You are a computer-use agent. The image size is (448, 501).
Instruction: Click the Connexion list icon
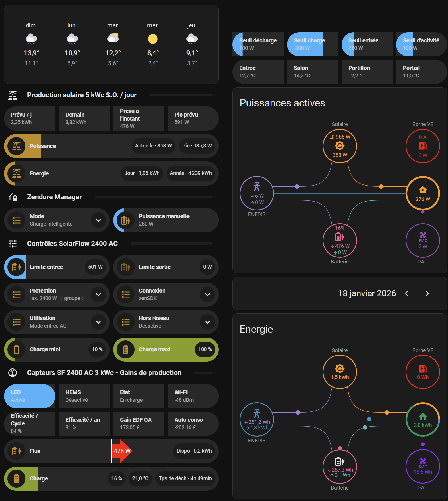tap(126, 295)
